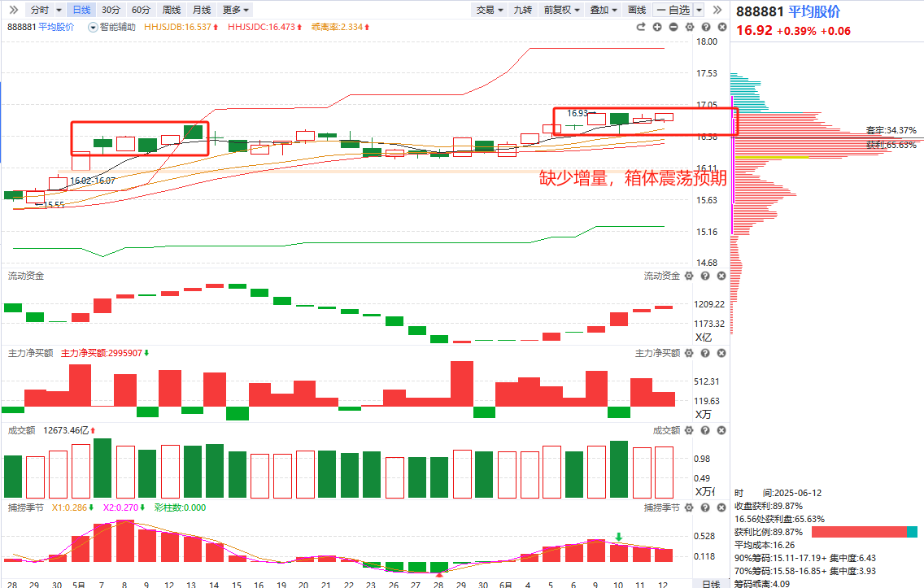
Task: Remove the main chart indicator with the X icon
Action: tap(722, 27)
